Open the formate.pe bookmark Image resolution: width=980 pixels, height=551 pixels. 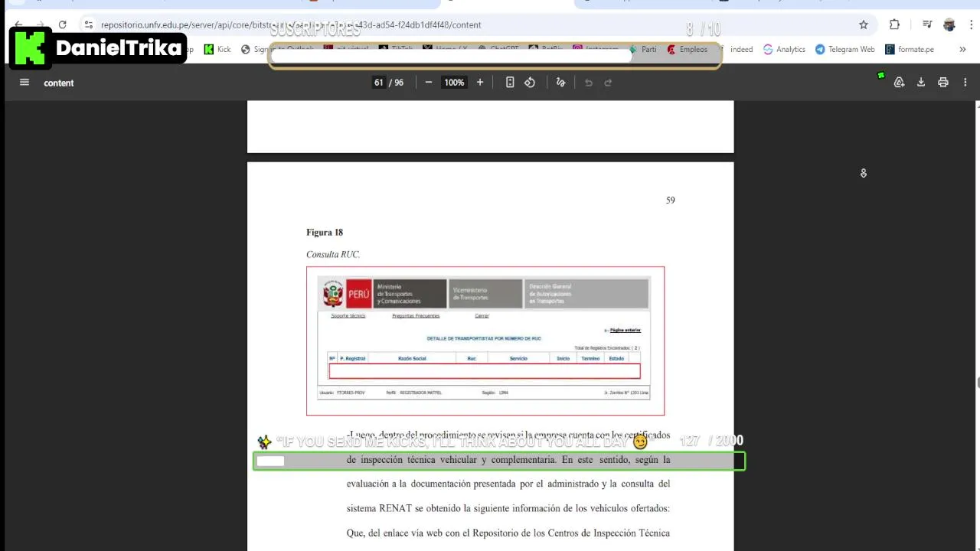coord(909,49)
